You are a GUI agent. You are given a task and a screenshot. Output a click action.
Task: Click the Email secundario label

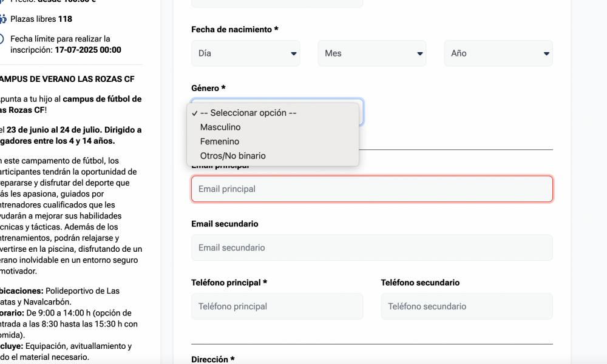coord(225,224)
